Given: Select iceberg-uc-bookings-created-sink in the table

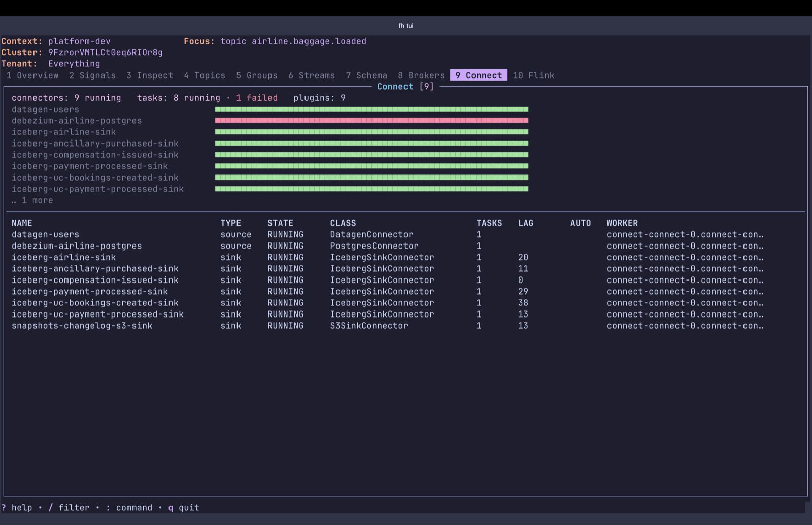Looking at the screenshot, I should click(x=95, y=303).
